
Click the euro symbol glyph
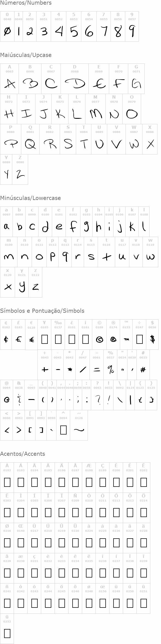(x=32, y=339)
